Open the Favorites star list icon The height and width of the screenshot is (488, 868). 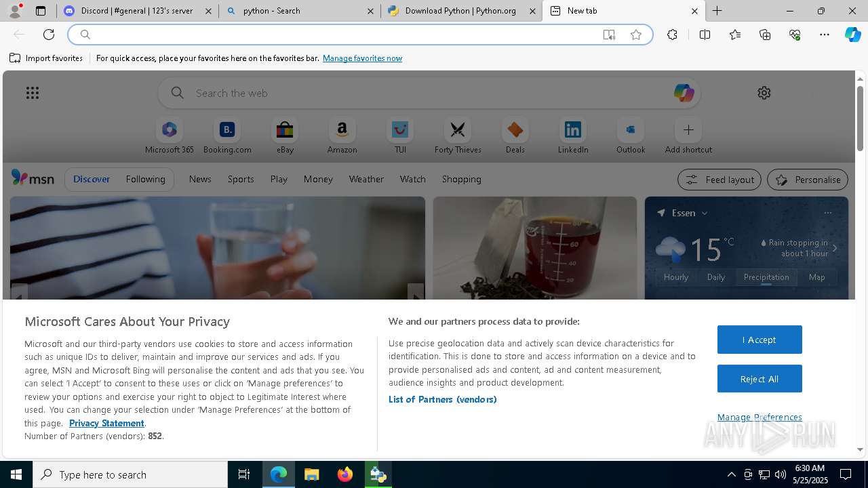coord(735,35)
